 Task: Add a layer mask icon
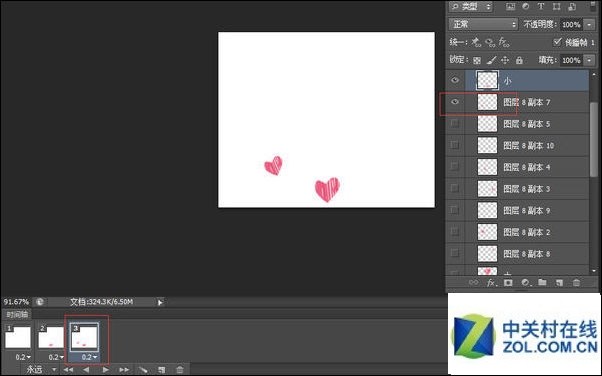(x=508, y=283)
